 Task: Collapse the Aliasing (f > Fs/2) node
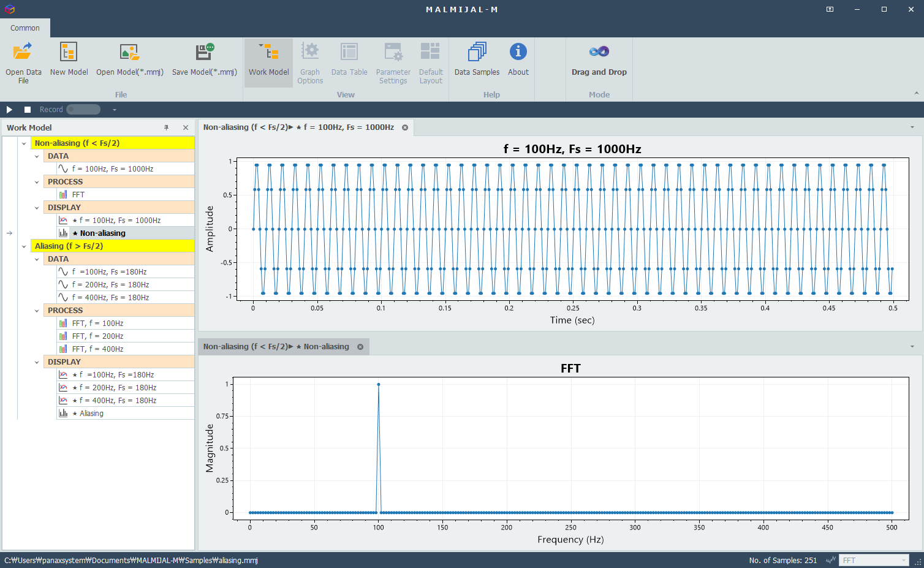tap(24, 246)
